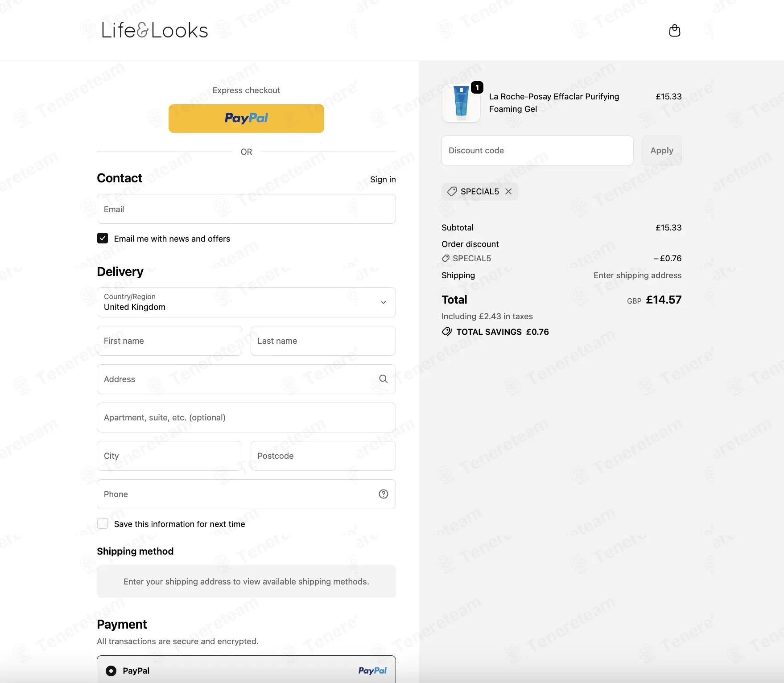Click the 'Enter your shipping address' shipping notice
Image resolution: width=784 pixels, height=683 pixels.
click(x=246, y=581)
